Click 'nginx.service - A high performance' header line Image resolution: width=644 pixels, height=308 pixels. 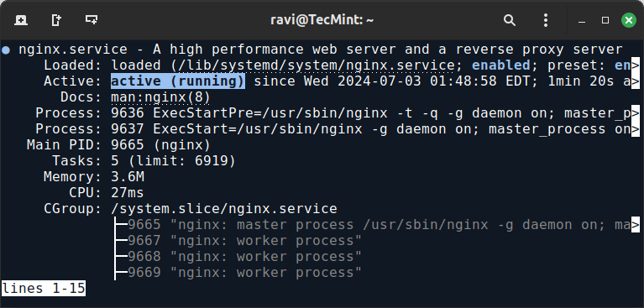click(x=321, y=50)
